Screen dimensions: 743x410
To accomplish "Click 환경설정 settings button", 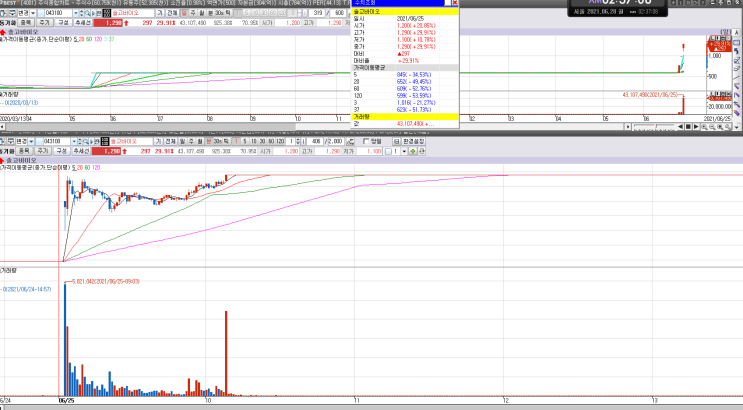I will [414, 141].
